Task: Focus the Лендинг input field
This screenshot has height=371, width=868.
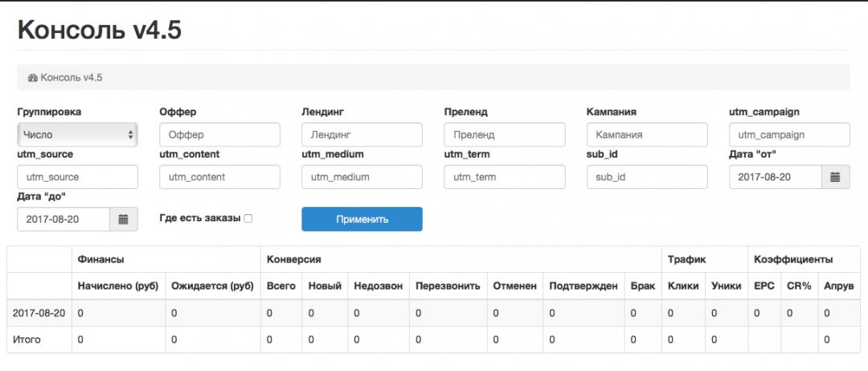Action: point(362,134)
